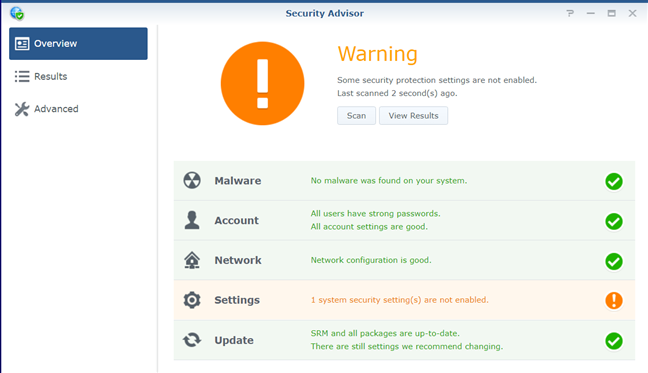Click the Network house icon
648x373 pixels.
click(x=192, y=260)
